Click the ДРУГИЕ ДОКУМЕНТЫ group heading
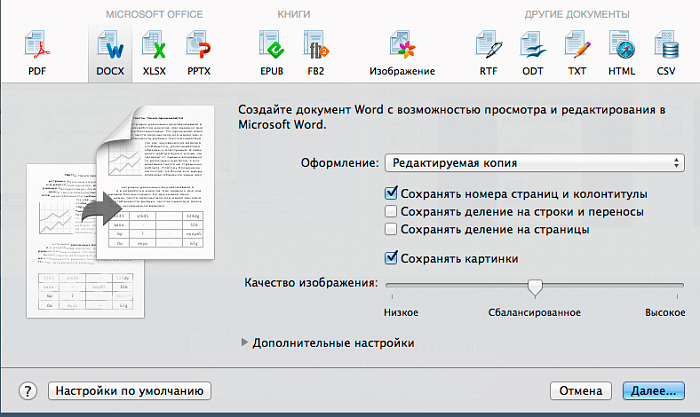The height and width of the screenshot is (417, 700). click(x=577, y=14)
